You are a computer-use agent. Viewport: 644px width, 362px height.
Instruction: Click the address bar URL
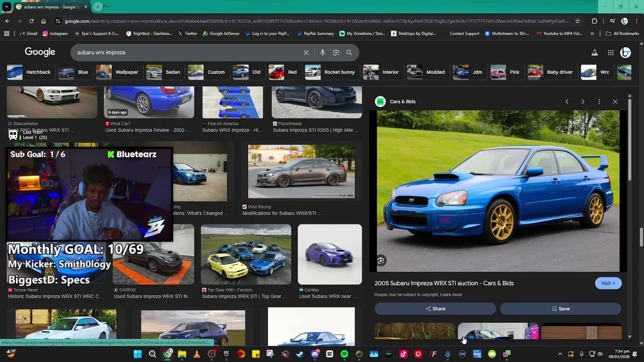coord(316,21)
